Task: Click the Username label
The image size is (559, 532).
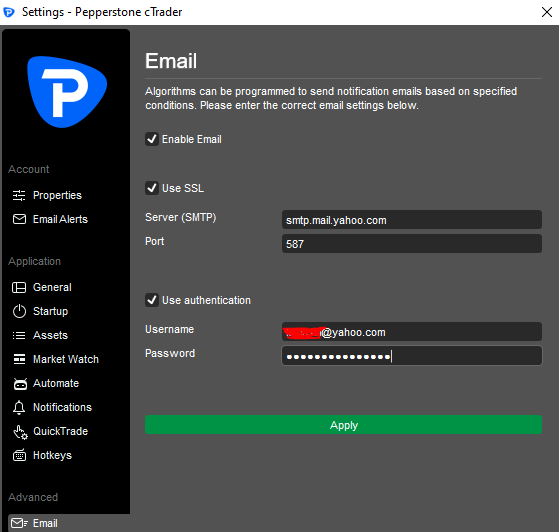Action: click(169, 329)
